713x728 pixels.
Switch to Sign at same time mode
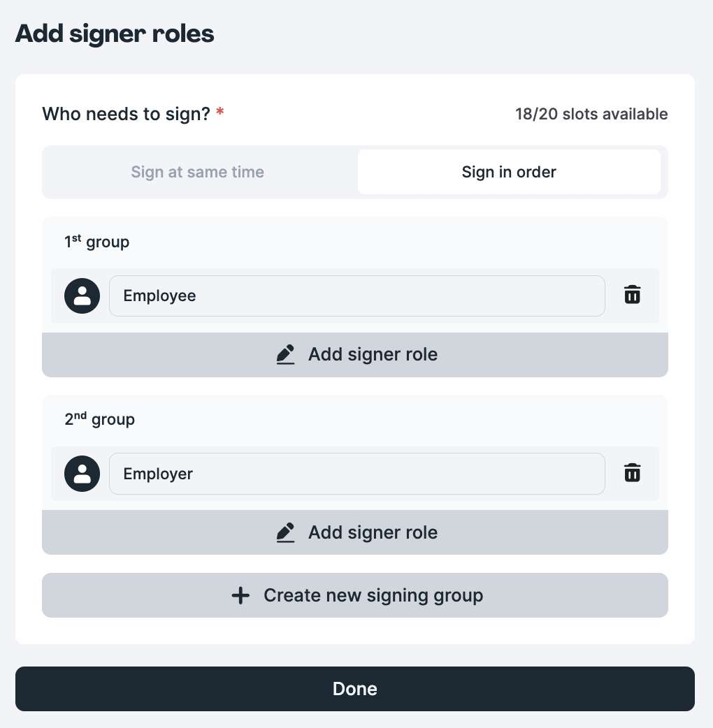[x=197, y=172]
